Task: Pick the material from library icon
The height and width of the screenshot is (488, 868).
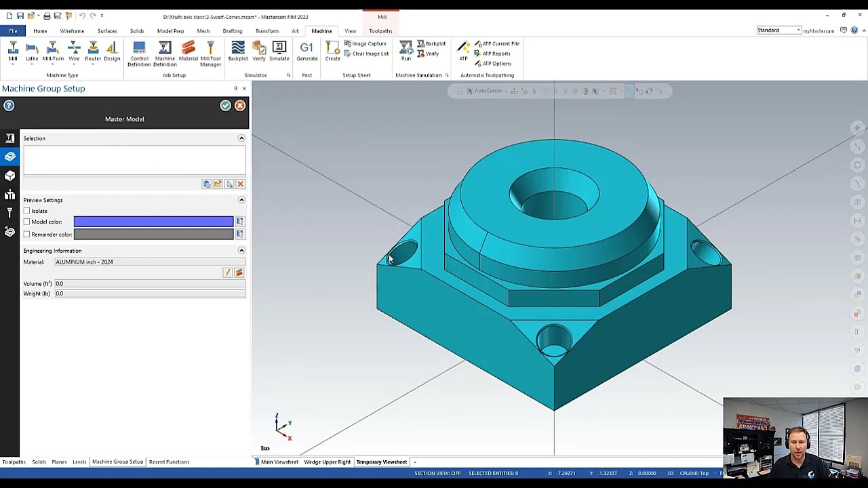Action: (239, 272)
